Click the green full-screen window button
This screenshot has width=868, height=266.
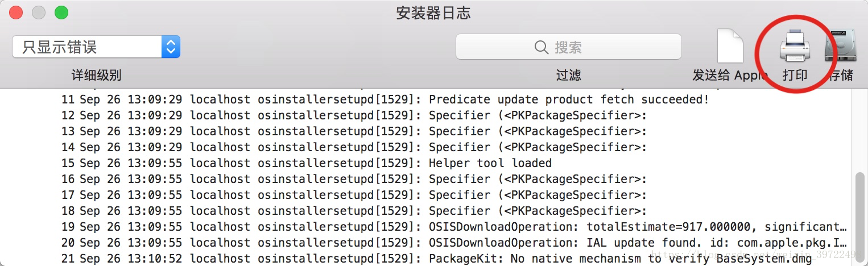[61, 12]
